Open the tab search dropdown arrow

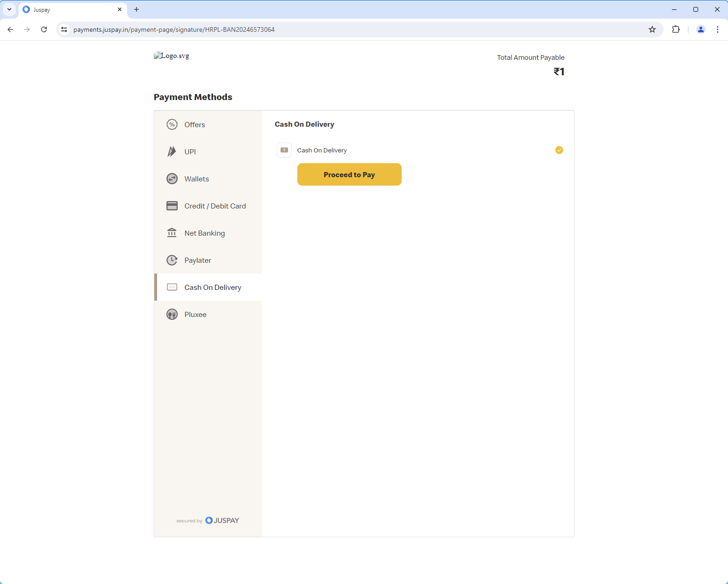coord(9,9)
